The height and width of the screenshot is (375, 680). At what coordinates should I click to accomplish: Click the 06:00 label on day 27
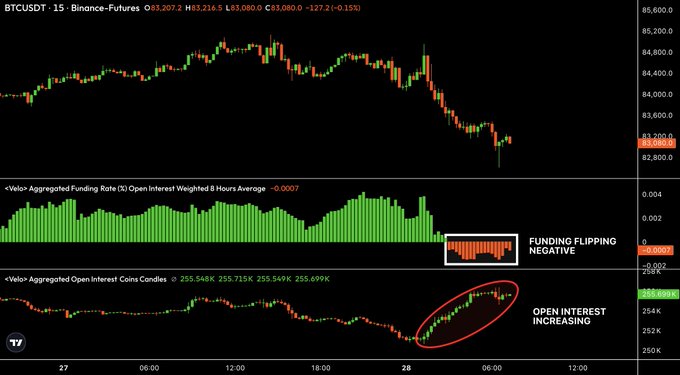(x=149, y=368)
